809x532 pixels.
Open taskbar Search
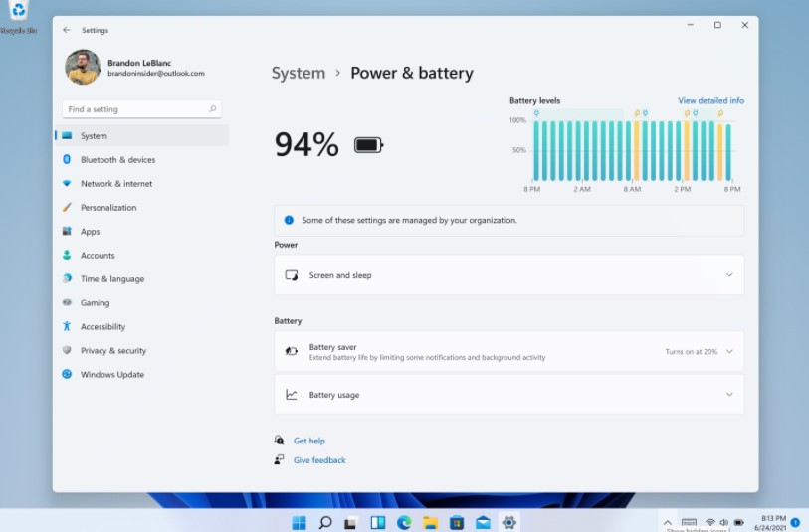325,522
